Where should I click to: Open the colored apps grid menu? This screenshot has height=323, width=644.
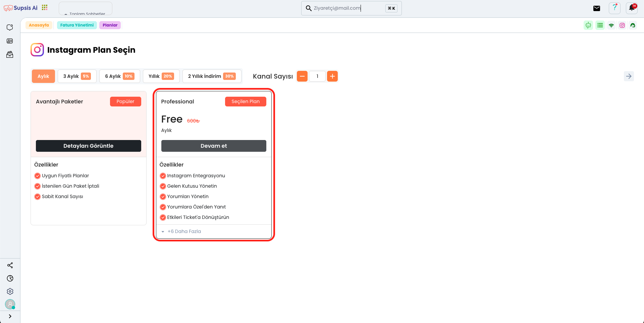point(45,7)
